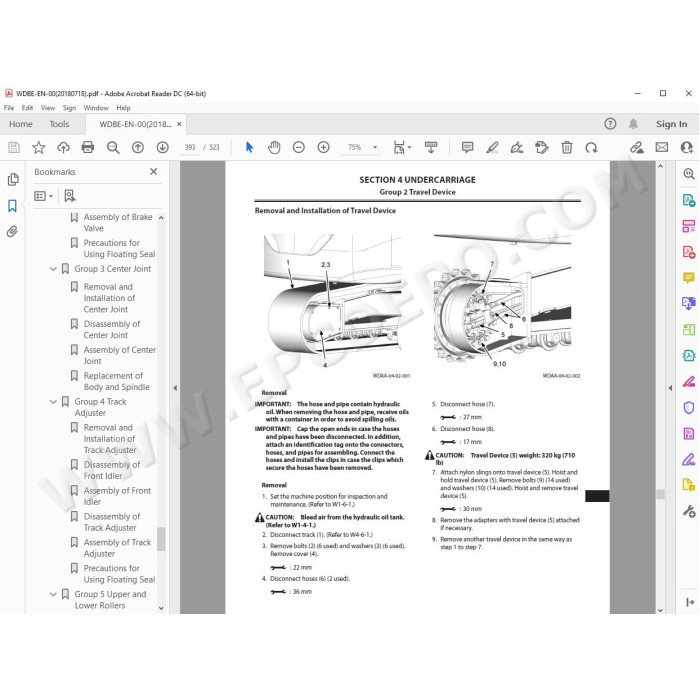
Task: Open the View menu
Action: pyautogui.click(x=48, y=108)
